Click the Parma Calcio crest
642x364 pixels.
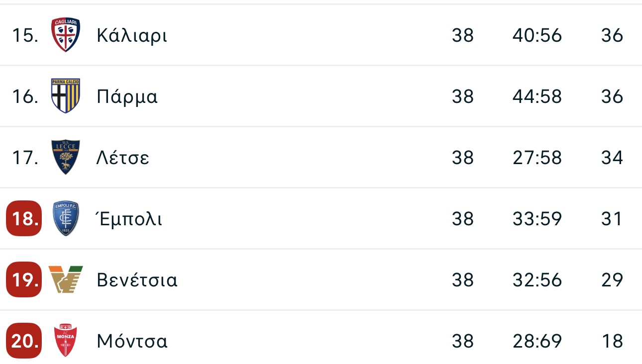tap(66, 95)
